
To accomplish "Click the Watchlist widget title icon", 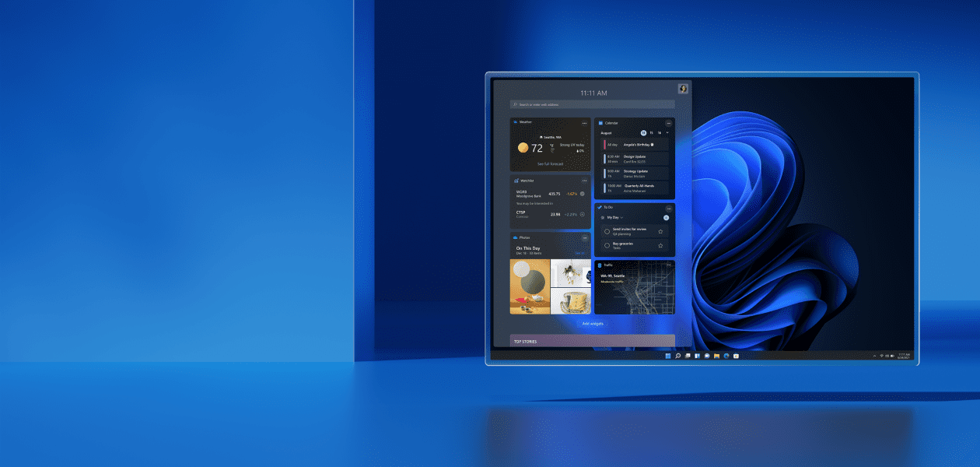I will (x=516, y=181).
